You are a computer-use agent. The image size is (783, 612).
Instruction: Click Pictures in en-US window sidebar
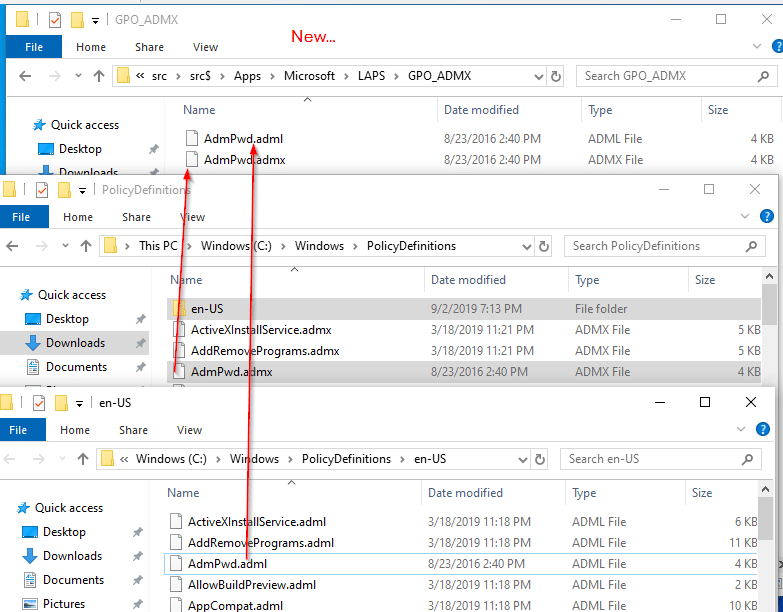(64, 604)
